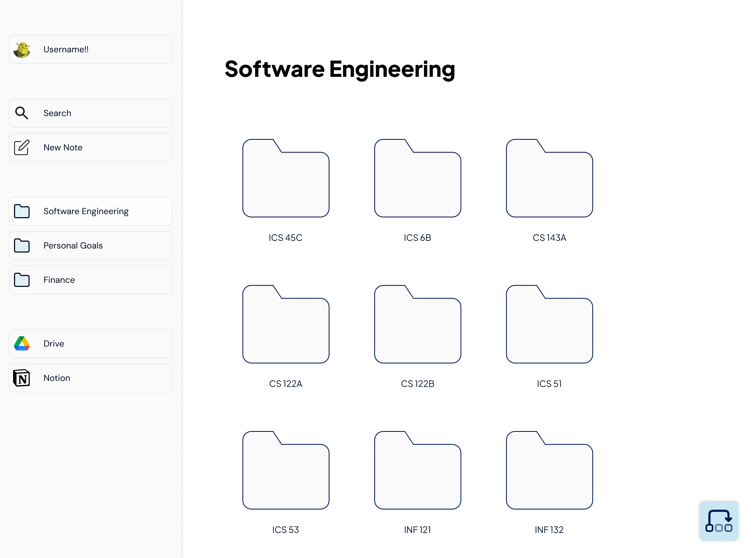Click the Finance folder icon
Screen dimensions: 756x558
coord(22,280)
